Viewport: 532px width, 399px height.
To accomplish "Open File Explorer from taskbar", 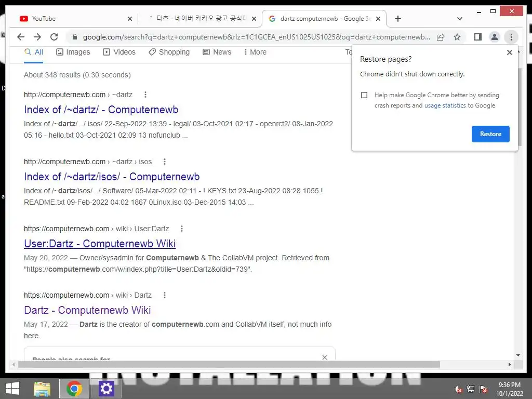I will 42,389.
